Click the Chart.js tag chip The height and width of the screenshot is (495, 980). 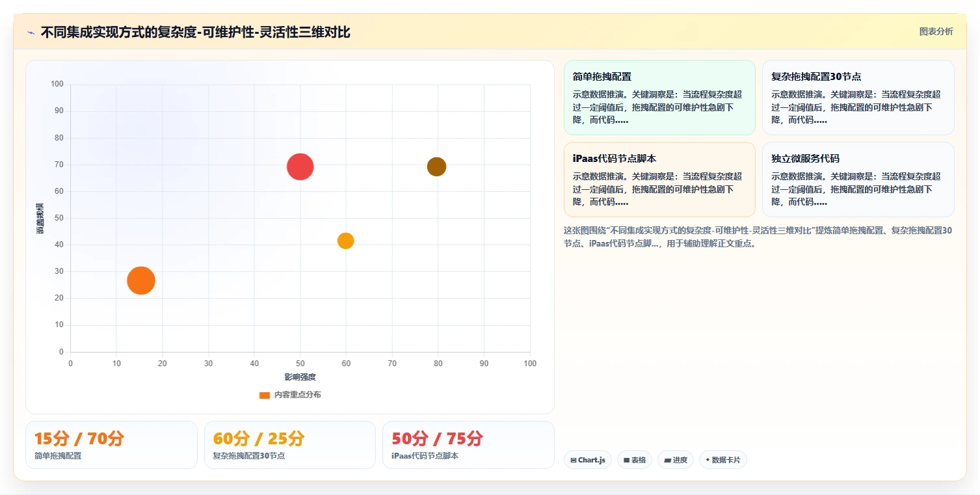click(x=587, y=460)
